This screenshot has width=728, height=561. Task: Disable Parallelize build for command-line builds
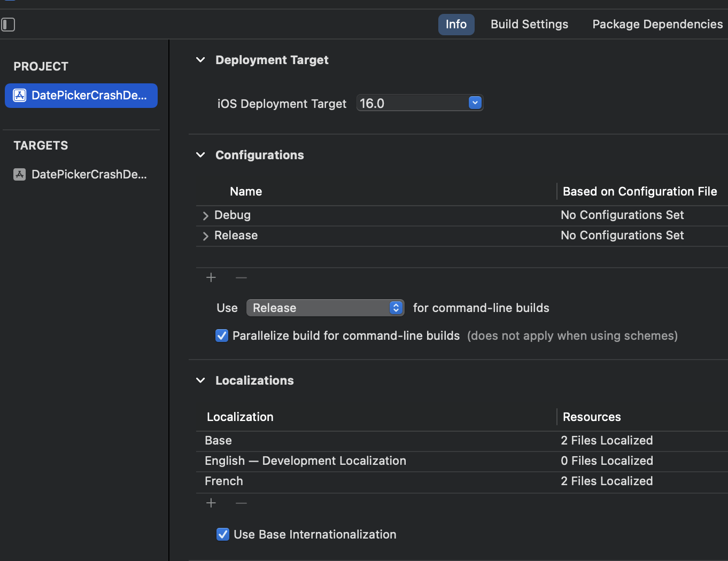click(x=222, y=336)
